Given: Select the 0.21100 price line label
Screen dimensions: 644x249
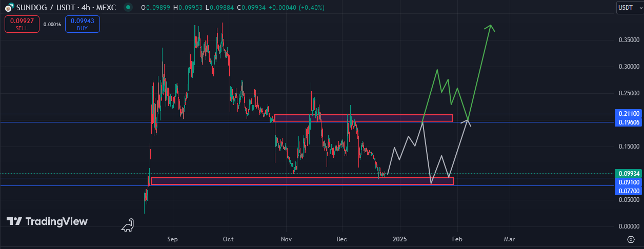Looking at the screenshot, I should point(628,114).
